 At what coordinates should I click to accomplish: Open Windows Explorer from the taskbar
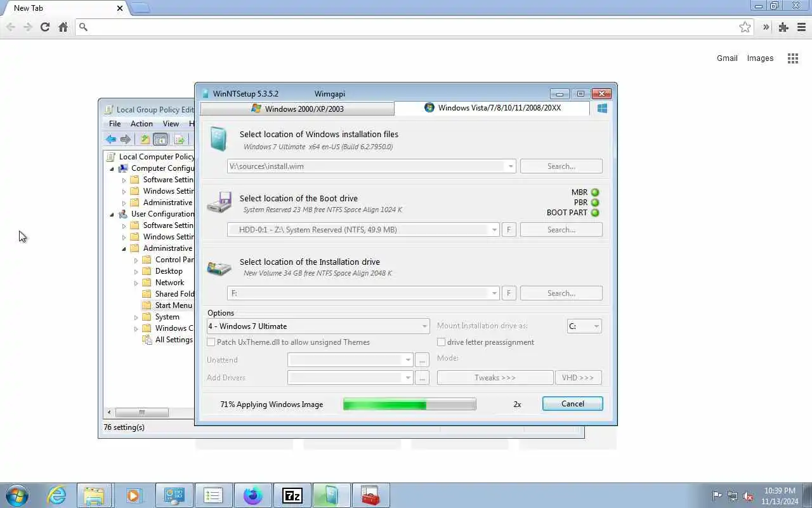coord(94,495)
